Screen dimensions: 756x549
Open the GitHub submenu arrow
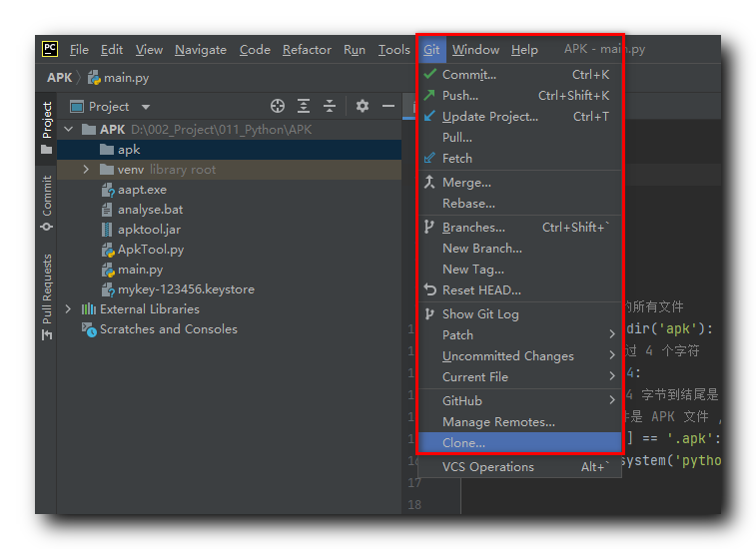[612, 400]
